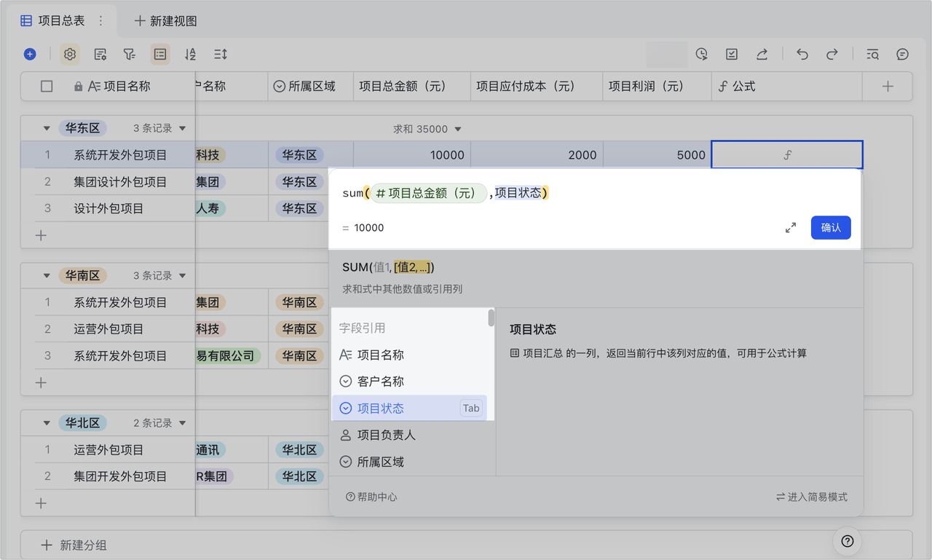Collapse the 华北区 group
Viewport: 932px width, 560px height.
(47, 423)
